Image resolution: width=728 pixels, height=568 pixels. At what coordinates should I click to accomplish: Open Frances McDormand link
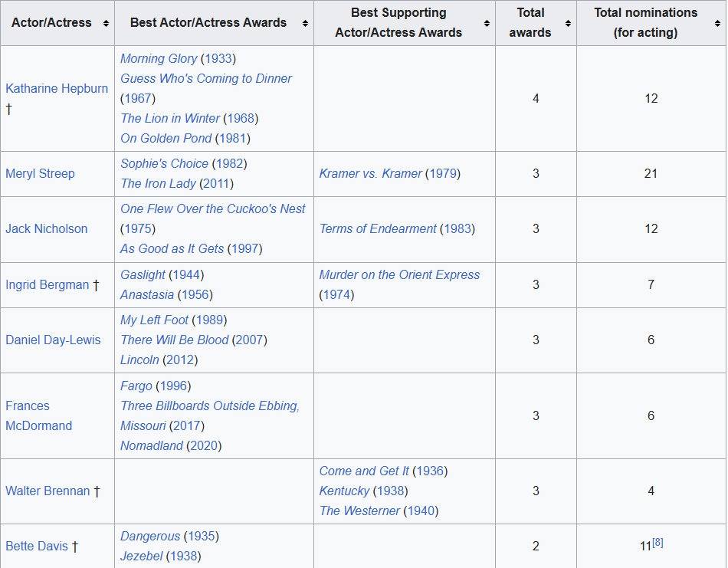coord(38,415)
